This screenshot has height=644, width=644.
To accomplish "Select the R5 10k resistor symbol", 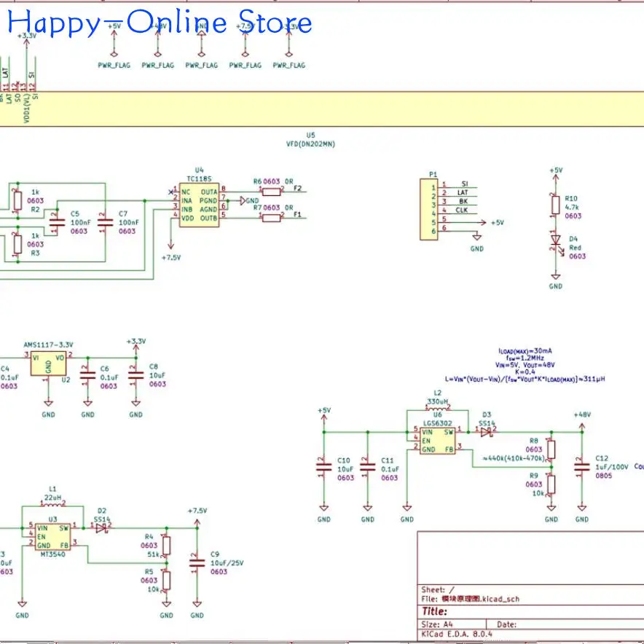I will point(166,581).
